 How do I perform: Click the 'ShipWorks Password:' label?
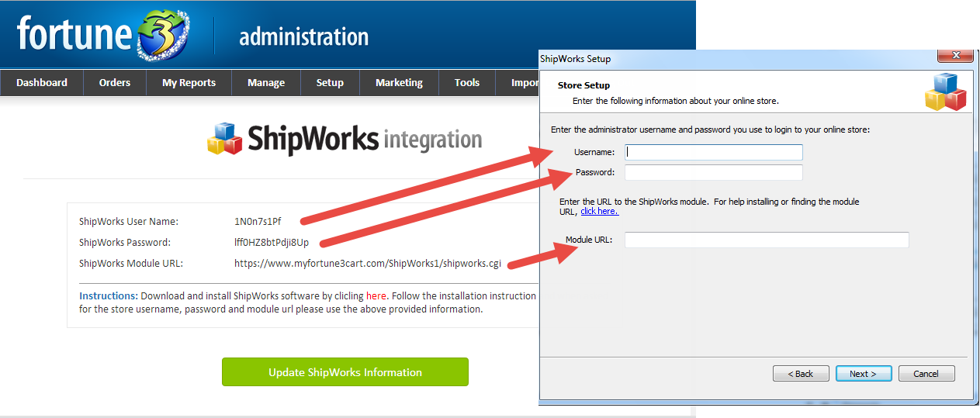coord(125,243)
